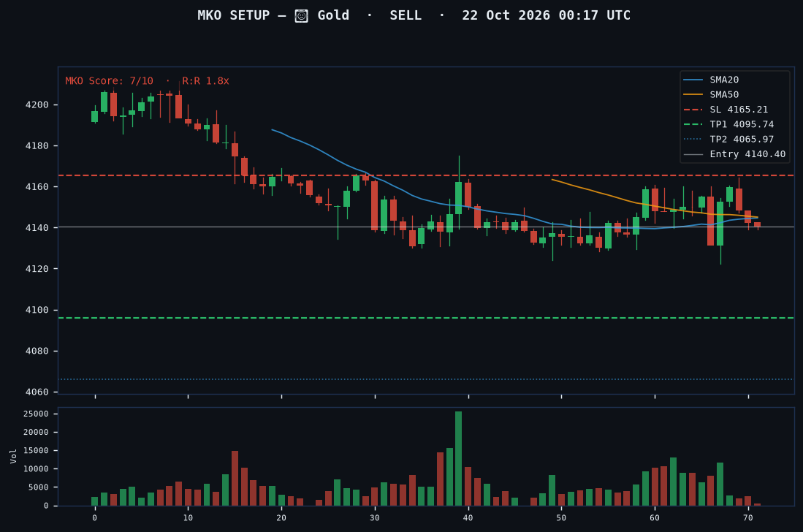803x532 pixels.
Task: Click the Vol axis title
Action: 13,456
